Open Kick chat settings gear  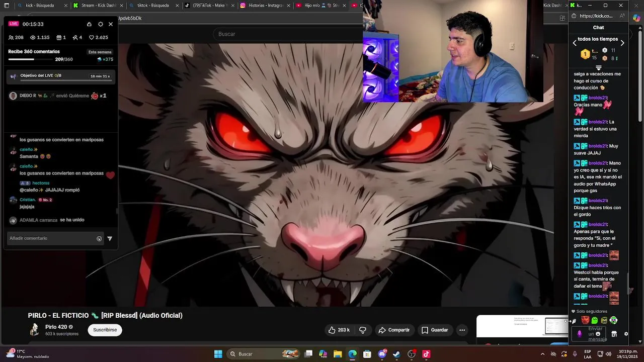(x=626, y=334)
